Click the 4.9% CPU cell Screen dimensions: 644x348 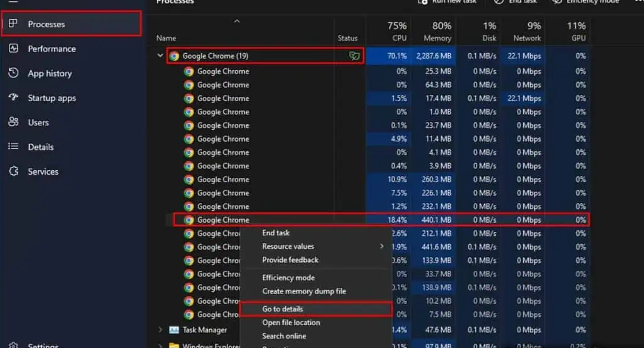[x=389, y=139]
